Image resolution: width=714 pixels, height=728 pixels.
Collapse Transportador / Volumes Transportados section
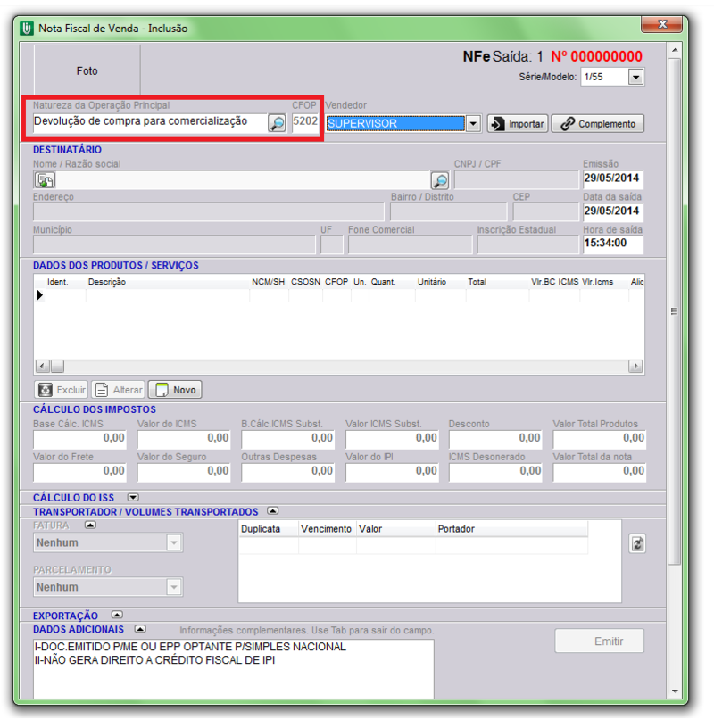point(272,511)
